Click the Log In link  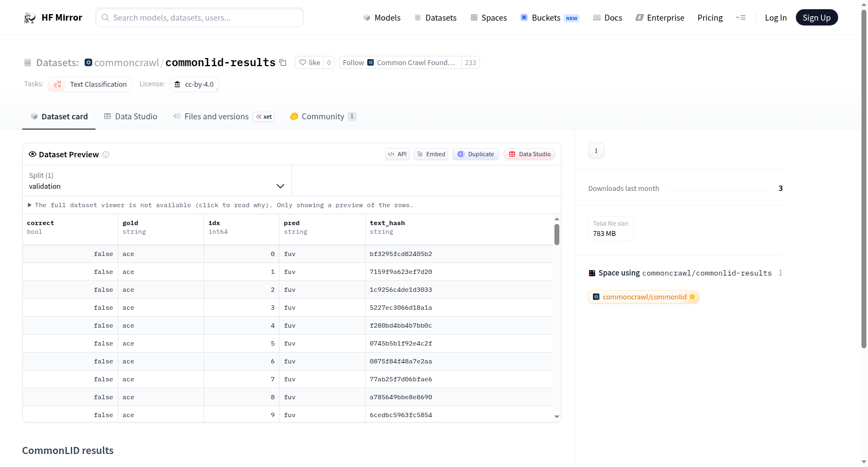point(776,18)
